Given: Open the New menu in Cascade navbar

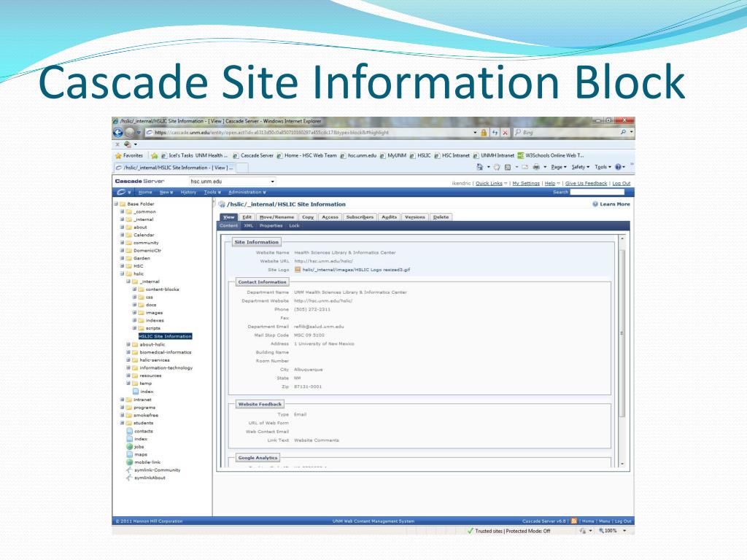Looking at the screenshot, I should [x=166, y=192].
